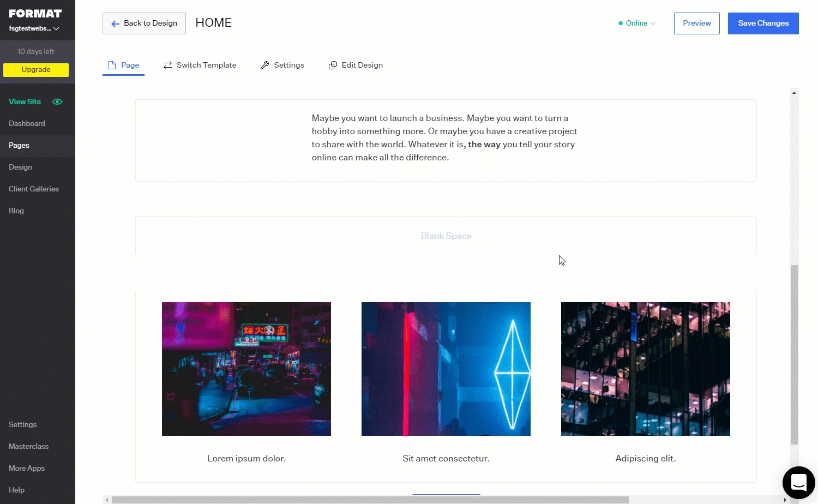Click the green Online status dot
The width and height of the screenshot is (818, 504).
[x=620, y=23]
